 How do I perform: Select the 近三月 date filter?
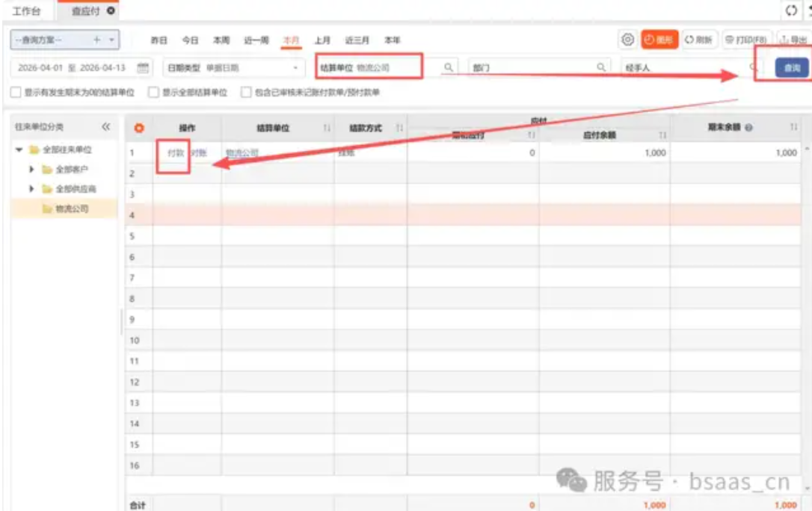357,40
